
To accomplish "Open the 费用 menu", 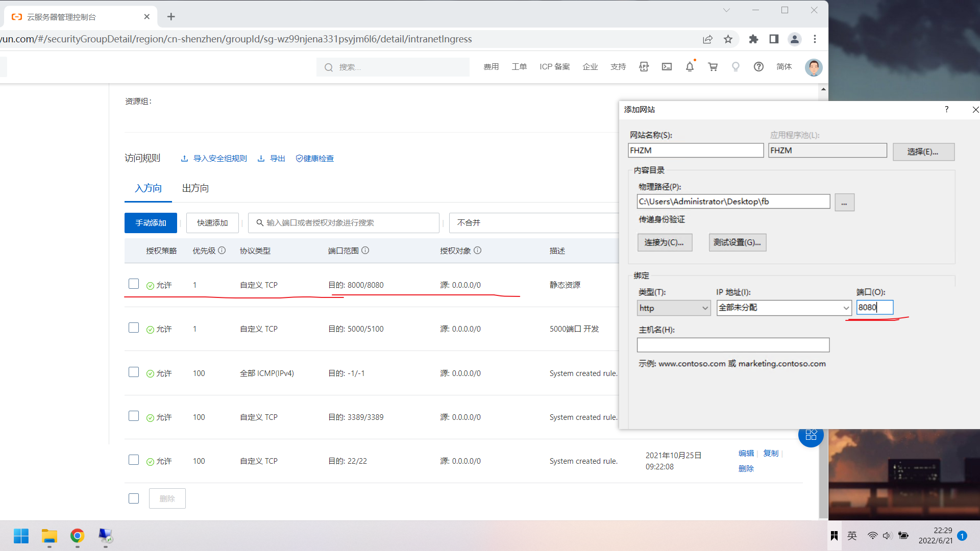I will pyautogui.click(x=491, y=67).
